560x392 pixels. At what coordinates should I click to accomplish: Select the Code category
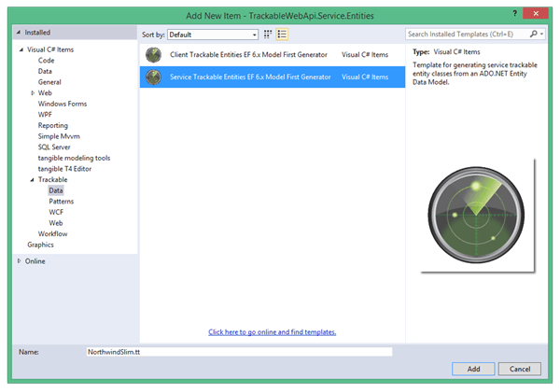point(46,61)
